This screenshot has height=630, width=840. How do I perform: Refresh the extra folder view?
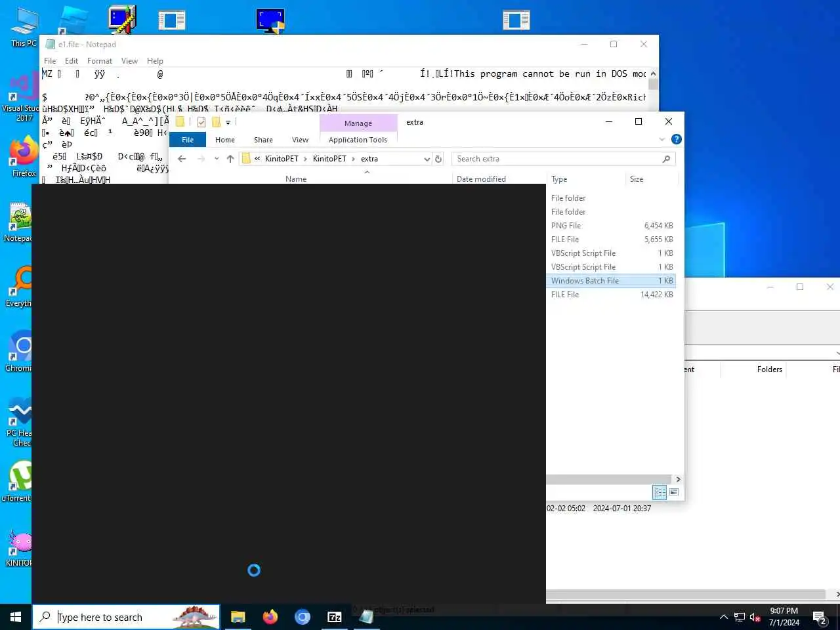pyautogui.click(x=438, y=159)
